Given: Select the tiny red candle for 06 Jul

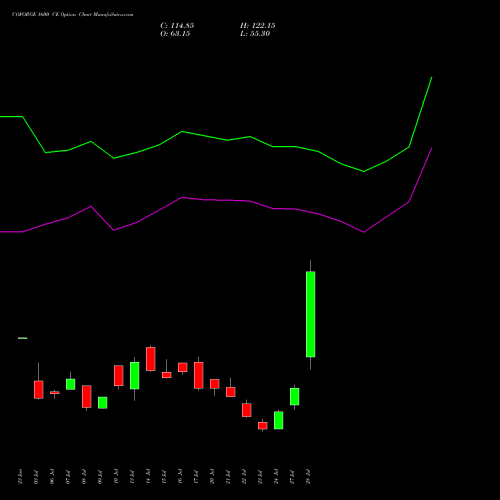Looking at the screenshot, I should pyautogui.click(x=55, y=393).
